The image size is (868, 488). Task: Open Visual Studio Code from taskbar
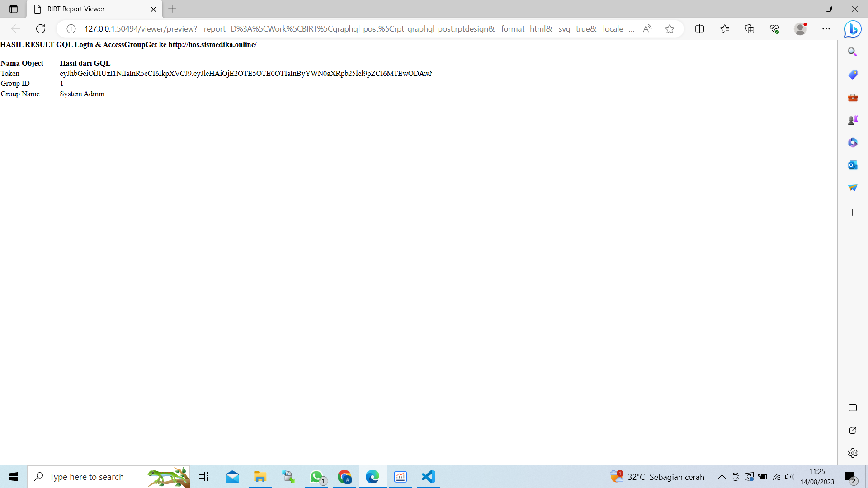tap(428, 477)
